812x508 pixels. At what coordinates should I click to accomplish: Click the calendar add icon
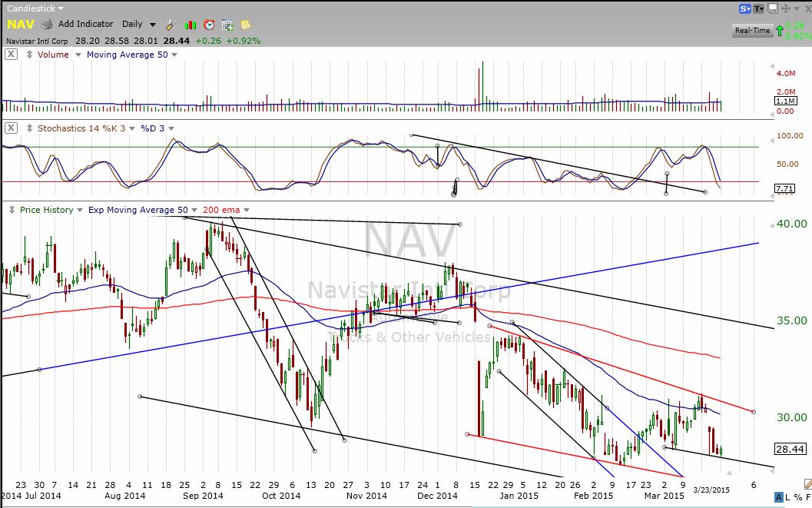click(x=227, y=25)
